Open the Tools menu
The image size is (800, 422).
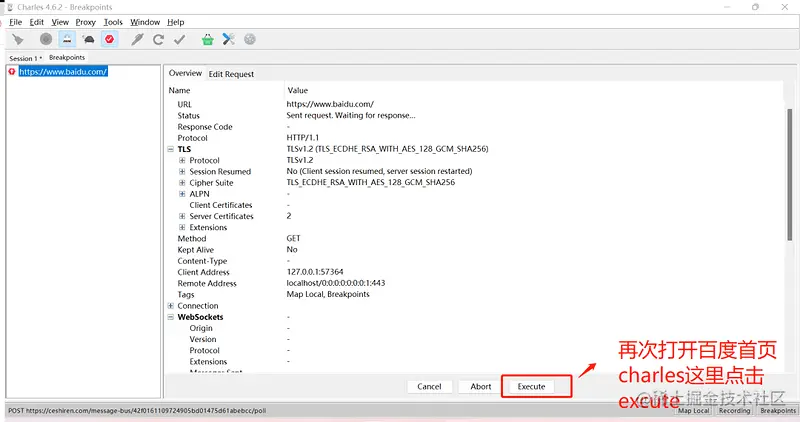113,22
